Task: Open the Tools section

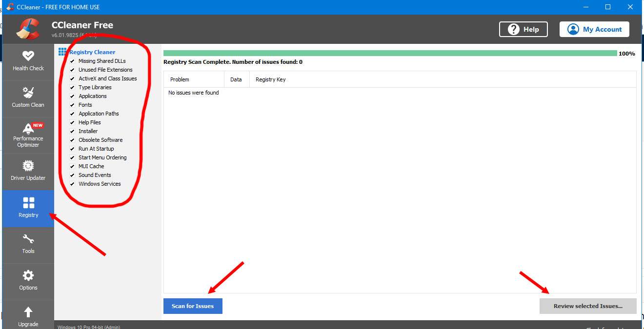Action: [28, 245]
